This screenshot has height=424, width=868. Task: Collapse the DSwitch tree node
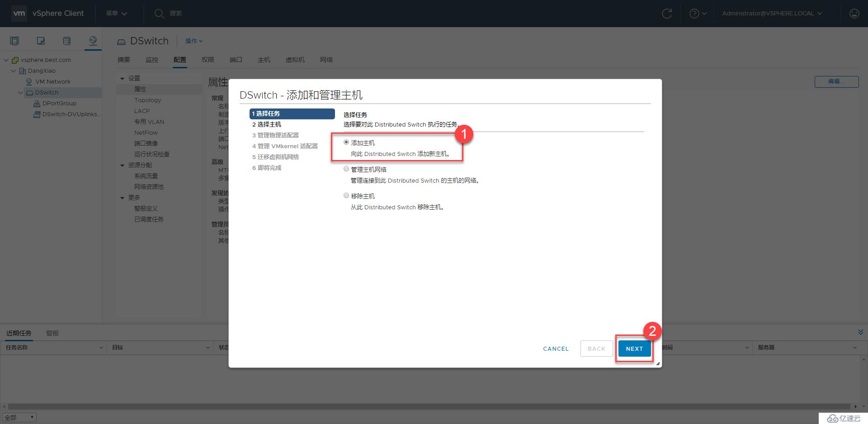(x=21, y=92)
